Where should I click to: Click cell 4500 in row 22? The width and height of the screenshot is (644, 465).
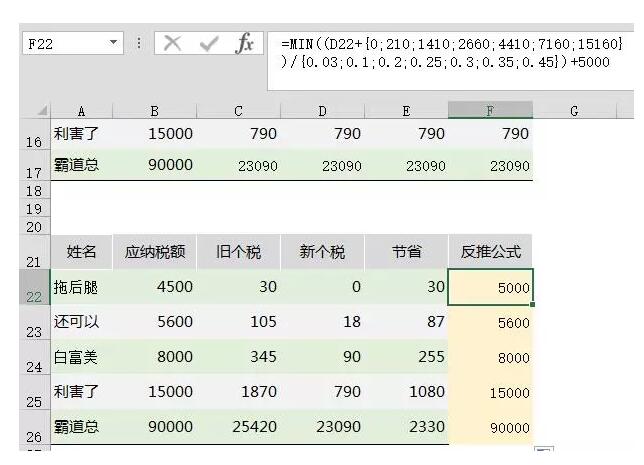click(x=155, y=287)
